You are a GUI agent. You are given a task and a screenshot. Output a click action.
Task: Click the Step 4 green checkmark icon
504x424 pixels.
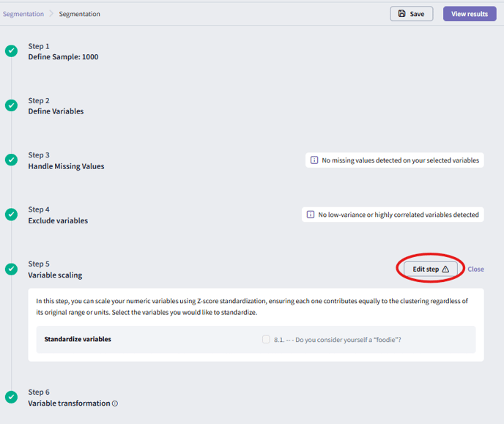[x=11, y=215]
